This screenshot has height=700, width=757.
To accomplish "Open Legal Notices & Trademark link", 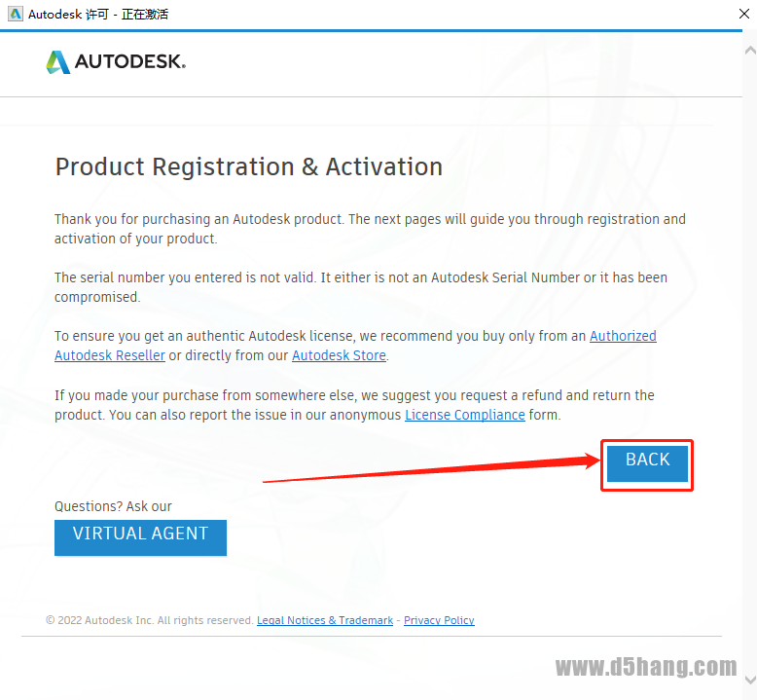I will 325,620.
